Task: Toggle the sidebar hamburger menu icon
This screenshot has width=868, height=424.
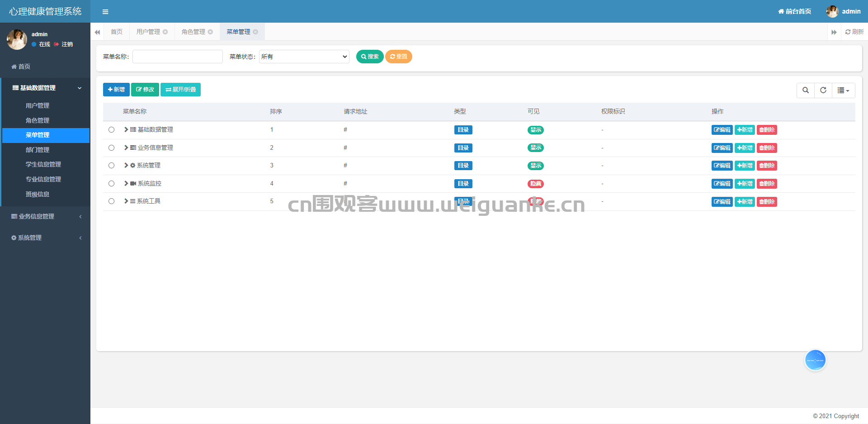Action: (x=105, y=12)
